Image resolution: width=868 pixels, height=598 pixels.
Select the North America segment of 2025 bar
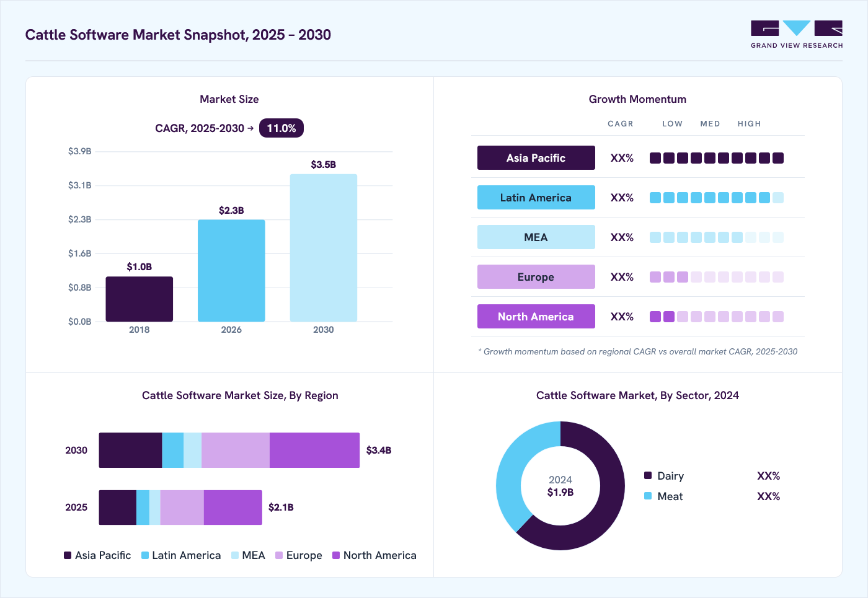tap(233, 508)
